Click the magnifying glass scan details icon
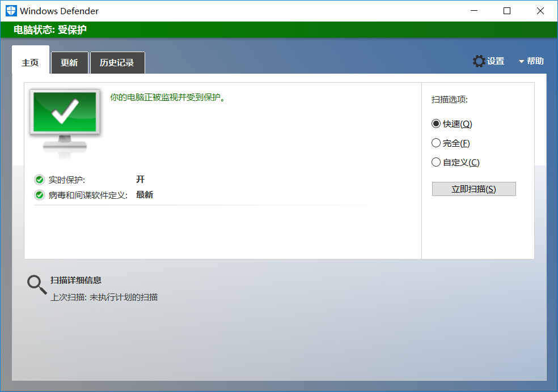558x392 pixels. coord(37,285)
